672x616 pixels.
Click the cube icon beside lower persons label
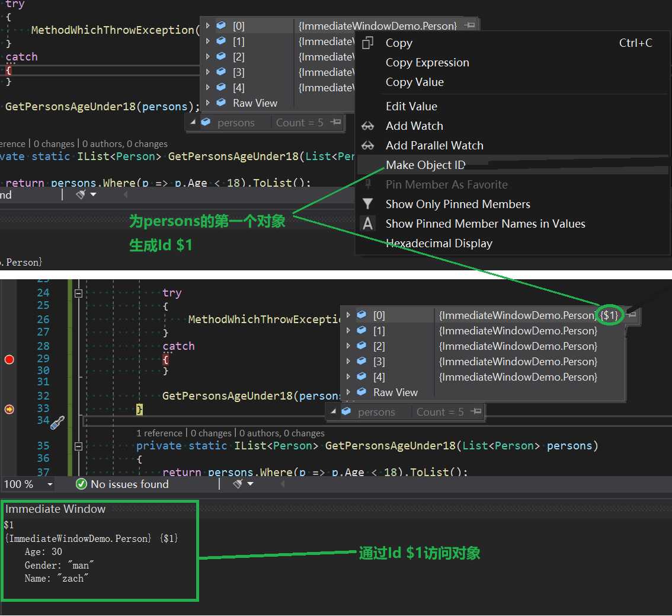pos(346,411)
